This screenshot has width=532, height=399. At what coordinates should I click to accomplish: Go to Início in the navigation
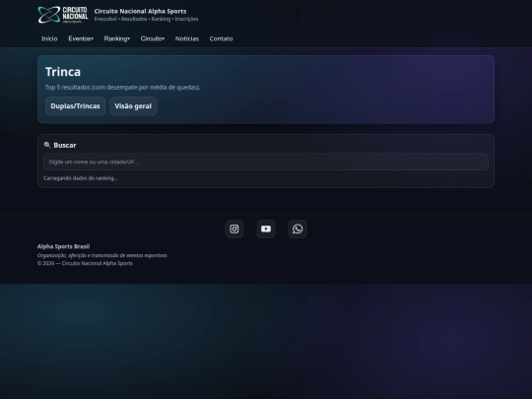pos(49,38)
